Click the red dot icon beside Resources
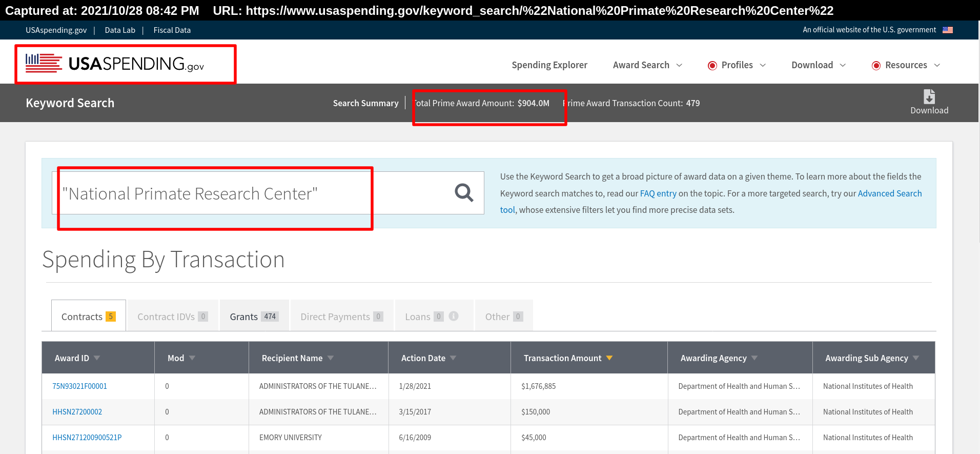 (x=876, y=65)
